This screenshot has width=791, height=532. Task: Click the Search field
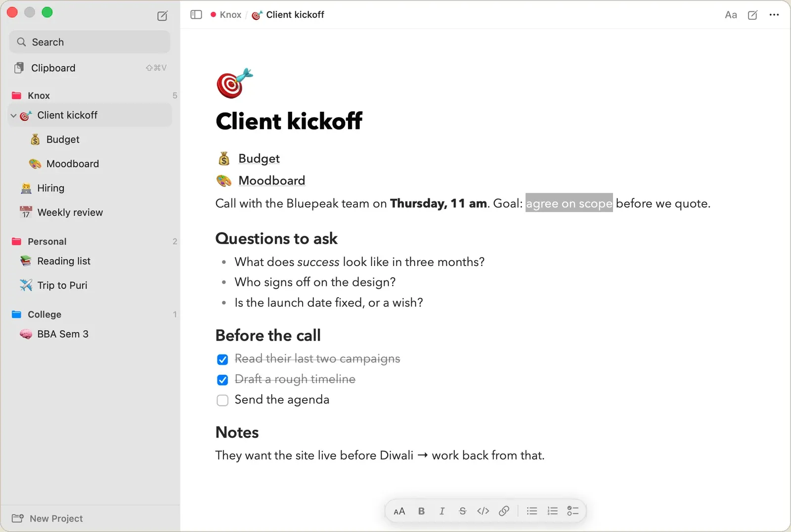(90, 42)
